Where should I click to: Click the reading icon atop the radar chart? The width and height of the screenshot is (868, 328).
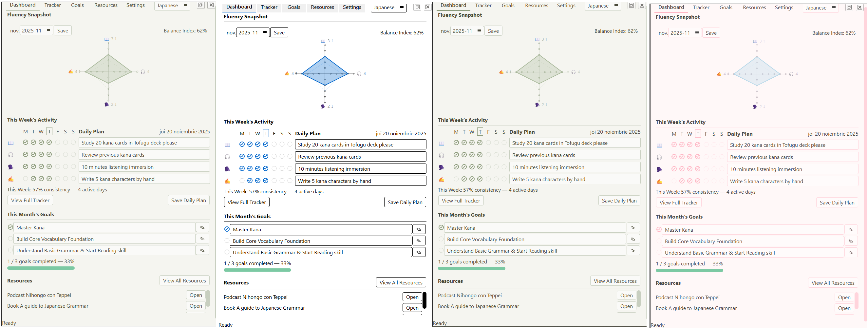coord(106,38)
